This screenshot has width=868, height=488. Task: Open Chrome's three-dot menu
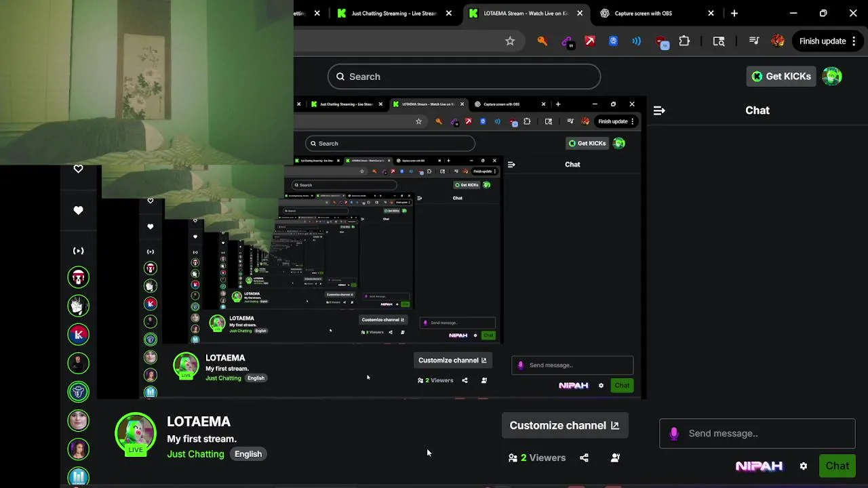(854, 41)
